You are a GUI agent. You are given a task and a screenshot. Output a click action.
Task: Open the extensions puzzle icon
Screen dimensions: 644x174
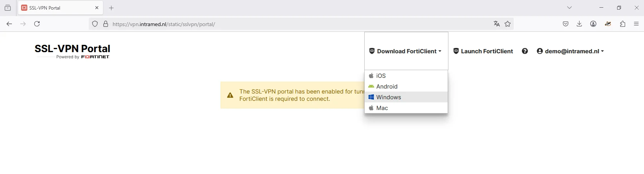pyautogui.click(x=622, y=24)
